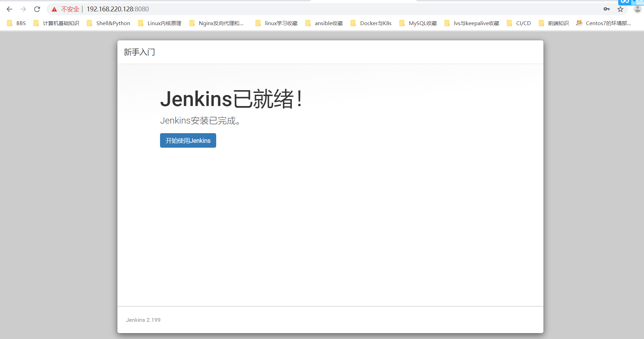The image size is (644, 339).
Task: Click the blue extension icon at top right
Action: (x=625, y=2)
